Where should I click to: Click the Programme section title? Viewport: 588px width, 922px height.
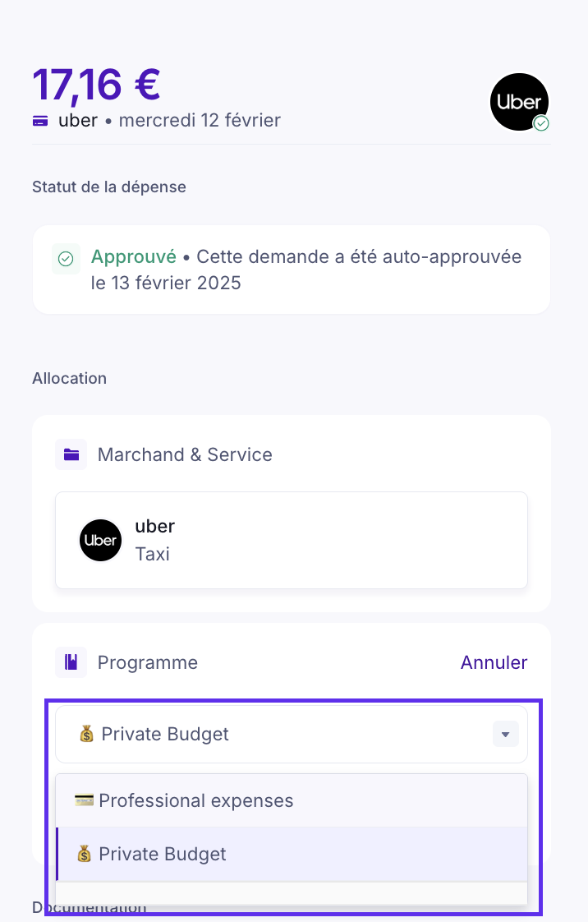tap(148, 662)
